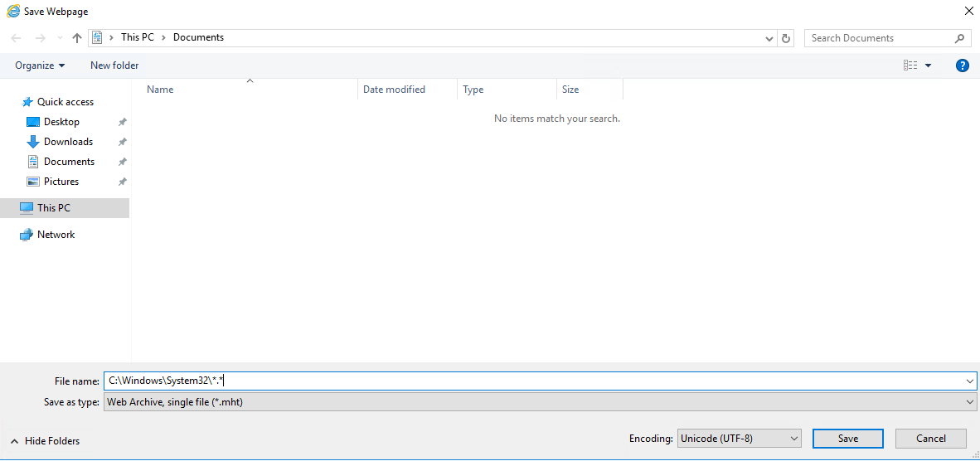Image resolution: width=980 pixels, height=461 pixels.
Task: Open the Encoding combo box
Action: click(x=739, y=439)
